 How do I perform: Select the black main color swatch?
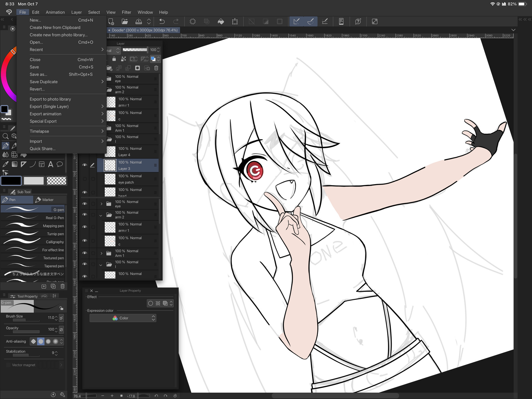pos(11,181)
